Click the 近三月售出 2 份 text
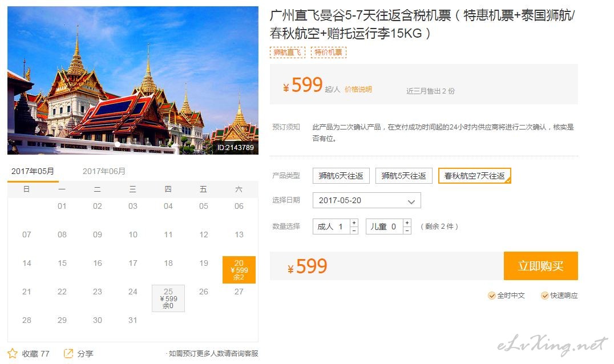 430,91
